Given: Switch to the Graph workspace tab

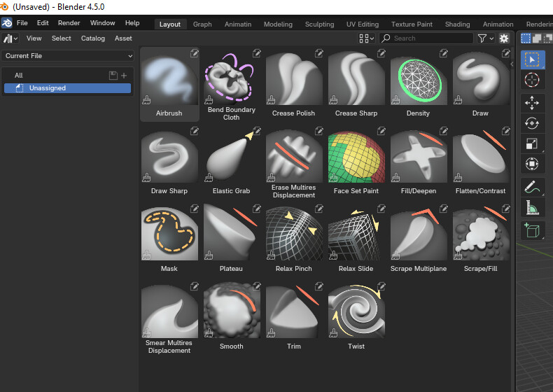Looking at the screenshot, I should click(x=202, y=24).
